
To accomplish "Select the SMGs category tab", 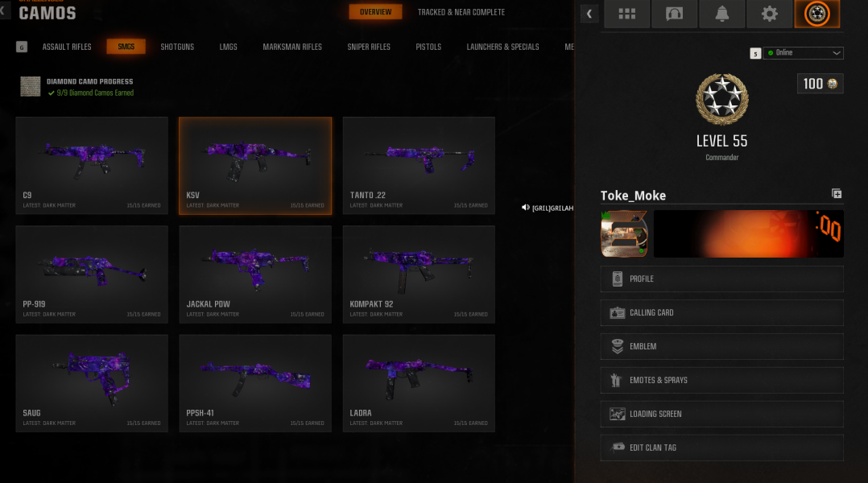I will tap(126, 47).
